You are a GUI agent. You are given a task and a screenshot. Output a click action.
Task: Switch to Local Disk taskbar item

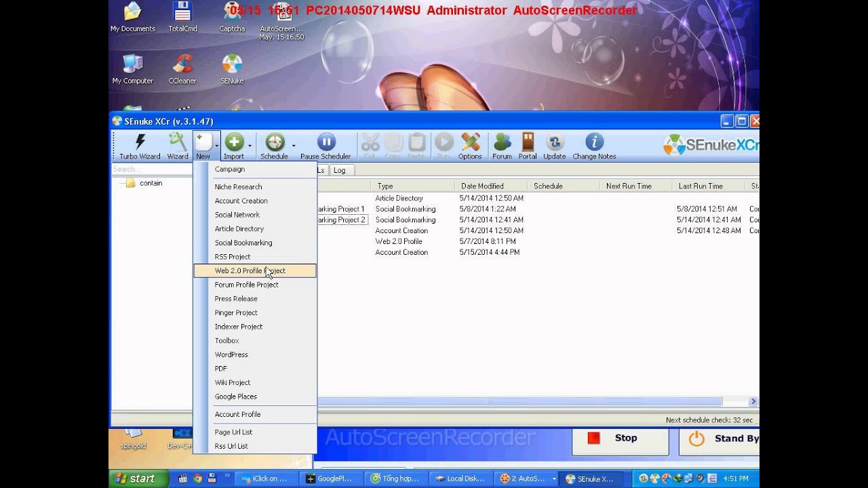pyautogui.click(x=460, y=479)
